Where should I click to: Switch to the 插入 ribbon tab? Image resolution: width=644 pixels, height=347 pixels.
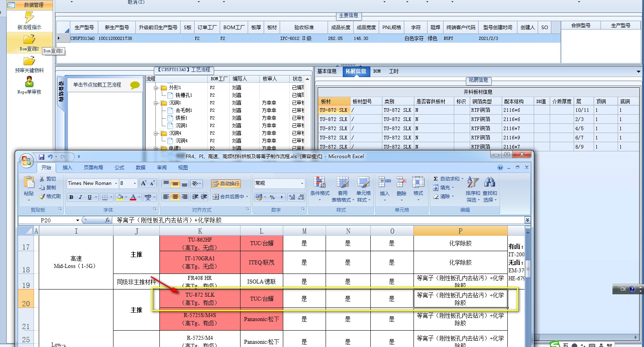67,168
